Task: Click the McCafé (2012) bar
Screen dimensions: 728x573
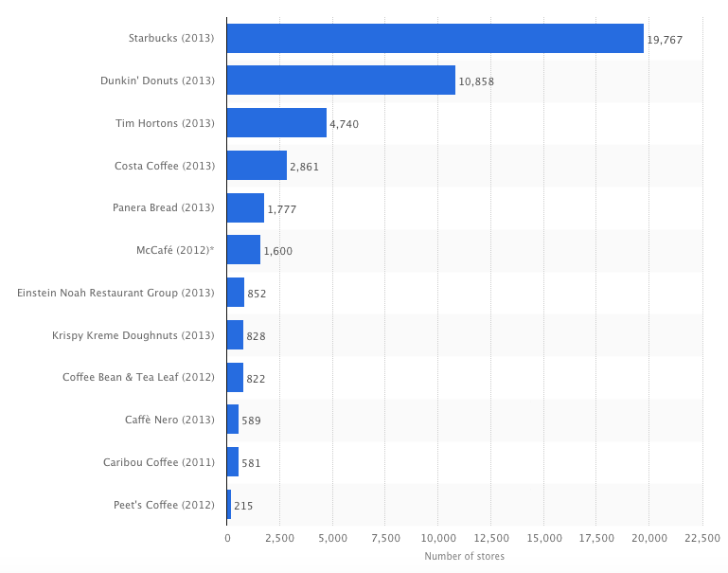Action: pyautogui.click(x=243, y=250)
